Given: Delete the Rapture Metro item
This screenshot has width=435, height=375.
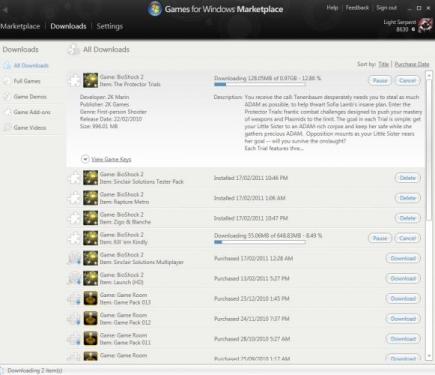Looking at the screenshot, I should 407,198.
